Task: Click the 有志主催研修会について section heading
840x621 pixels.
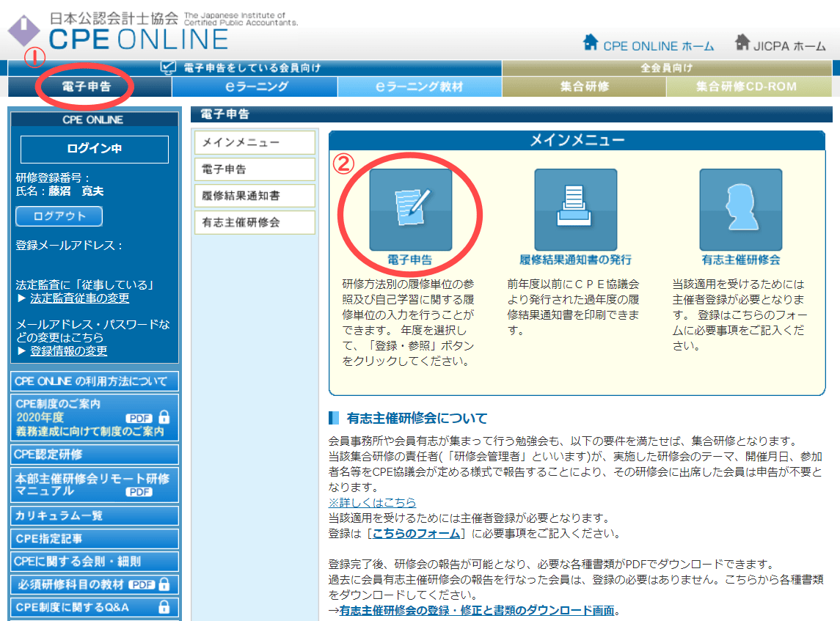Action: point(417,418)
